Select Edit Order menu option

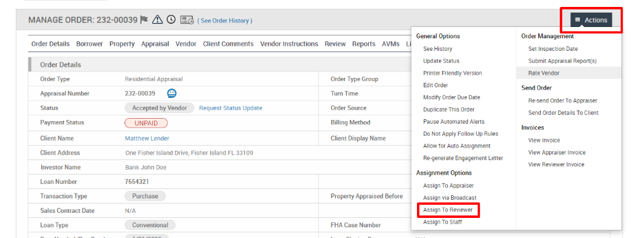click(435, 85)
